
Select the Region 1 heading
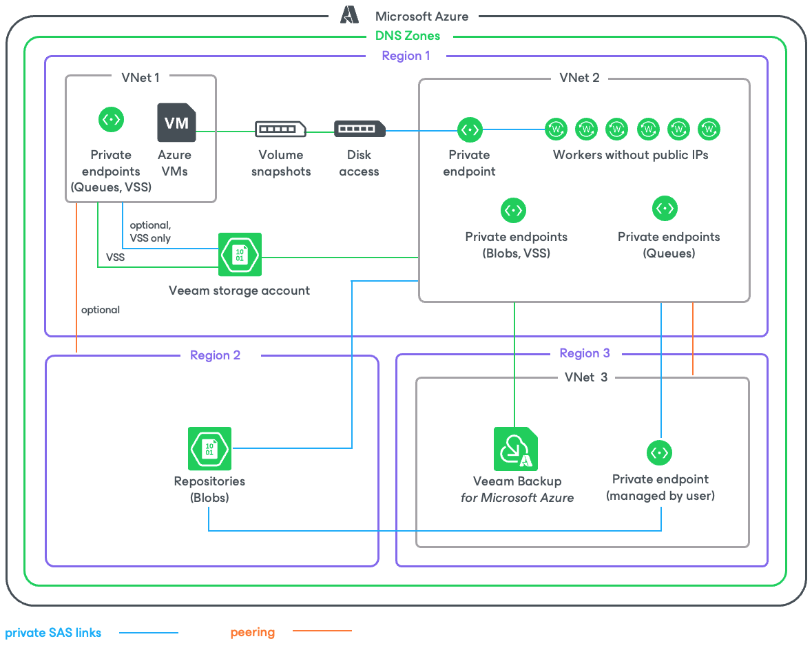(x=406, y=56)
